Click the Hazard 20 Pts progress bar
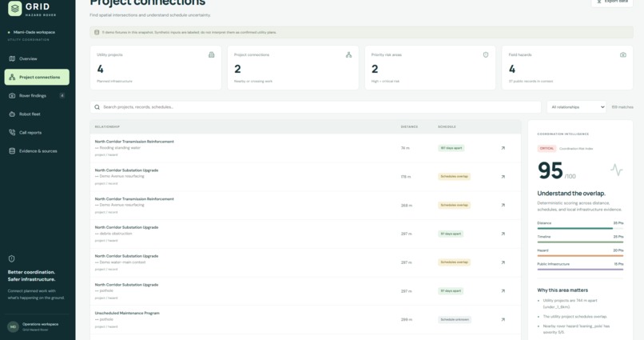The height and width of the screenshot is (340, 644). [580, 256]
